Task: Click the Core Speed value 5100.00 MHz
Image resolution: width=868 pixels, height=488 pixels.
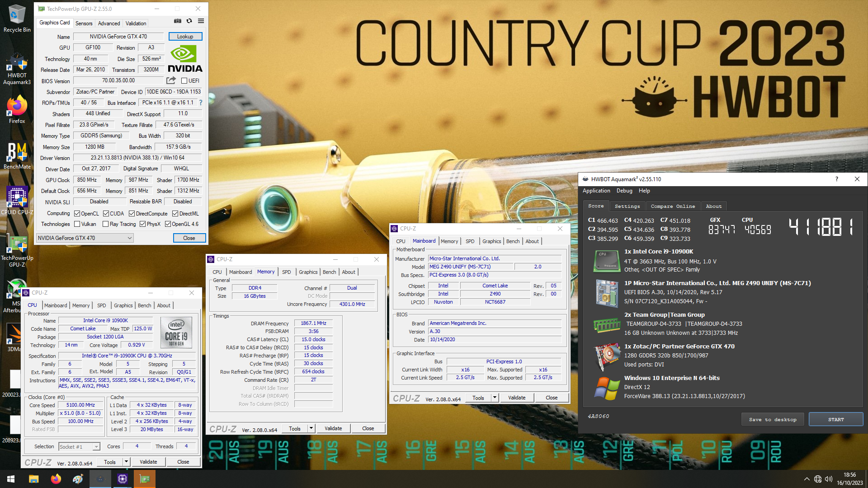Action: pyautogui.click(x=80, y=405)
